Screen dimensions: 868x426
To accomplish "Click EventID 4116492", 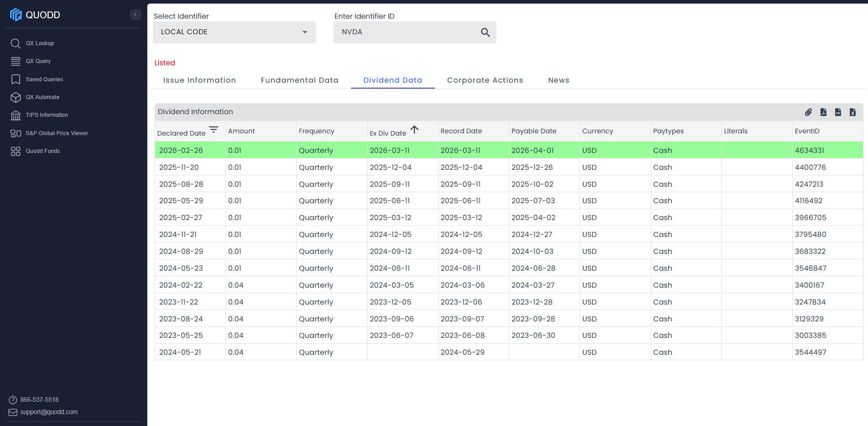I will [808, 201].
